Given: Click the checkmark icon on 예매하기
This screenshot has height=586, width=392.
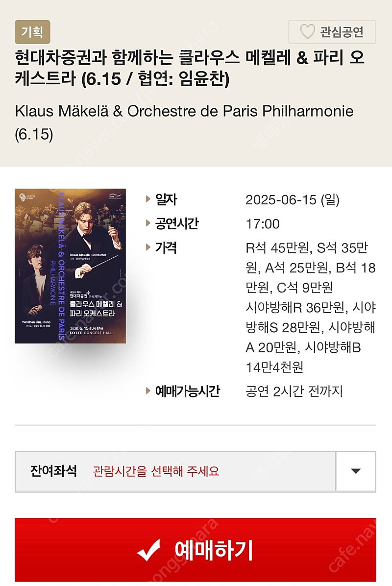Looking at the screenshot, I should tap(149, 550).
